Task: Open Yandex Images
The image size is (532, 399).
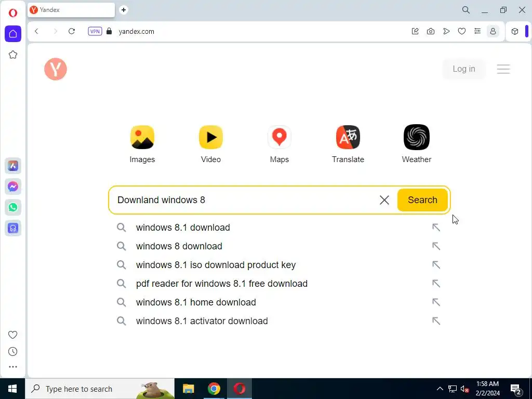Action: (x=142, y=144)
